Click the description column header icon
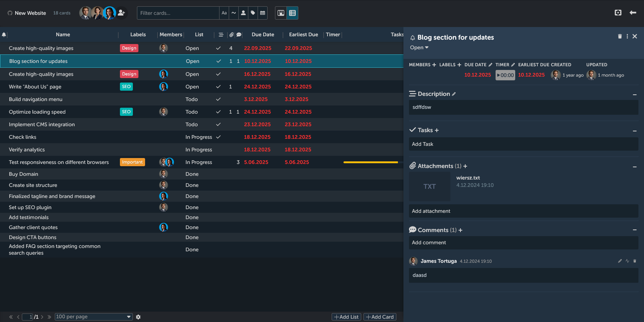This screenshot has height=322, width=644. 221,34
